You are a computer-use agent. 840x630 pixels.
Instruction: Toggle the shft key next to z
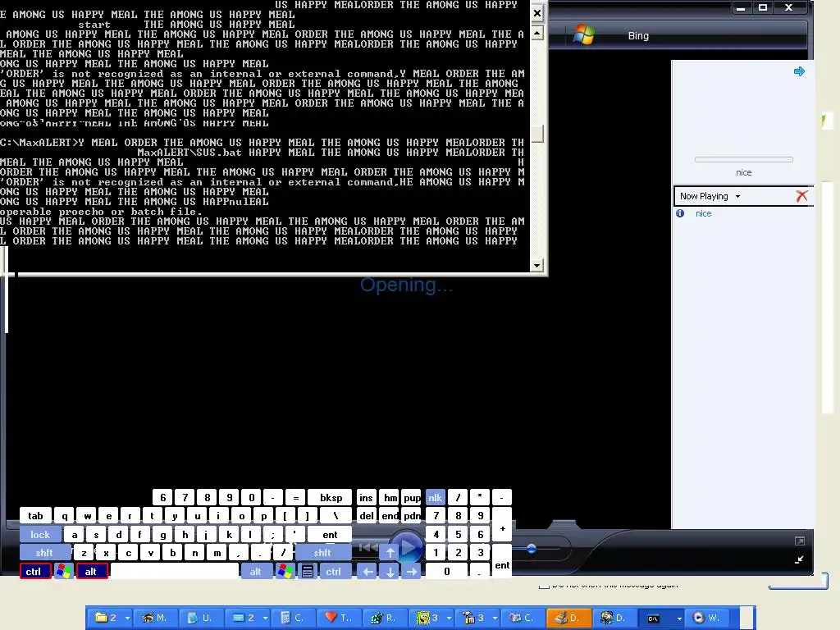click(x=44, y=552)
